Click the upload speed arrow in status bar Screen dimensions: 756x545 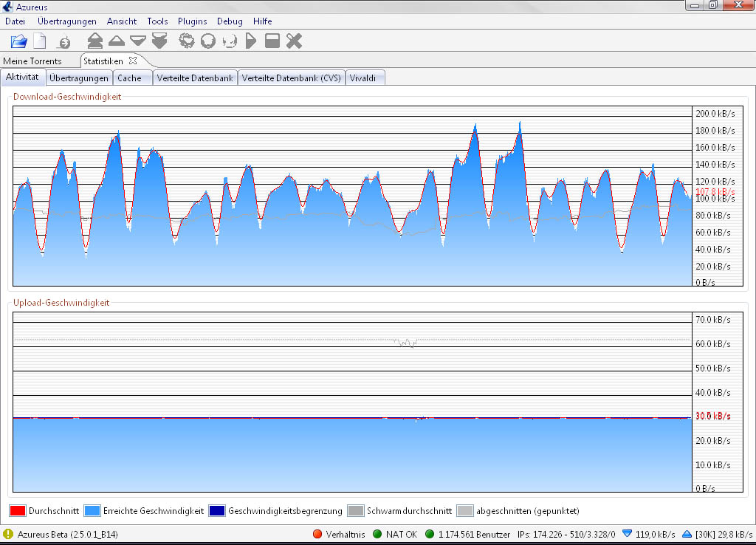pyautogui.click(x=687, y=534)
